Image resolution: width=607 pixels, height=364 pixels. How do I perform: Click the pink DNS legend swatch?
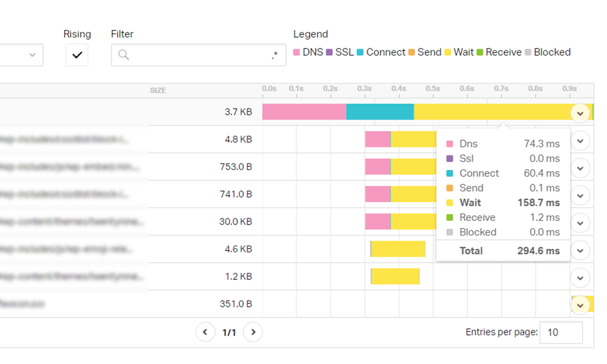[x=297, y=52]
